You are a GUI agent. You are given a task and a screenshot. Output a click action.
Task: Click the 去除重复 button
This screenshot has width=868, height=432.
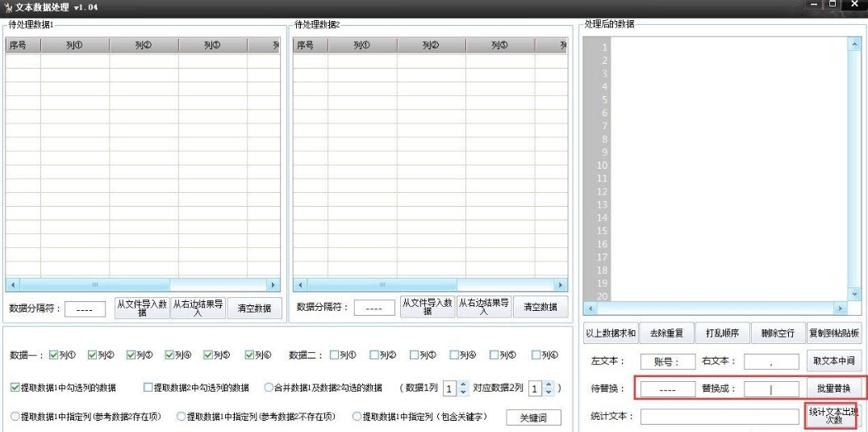point(666,333)
